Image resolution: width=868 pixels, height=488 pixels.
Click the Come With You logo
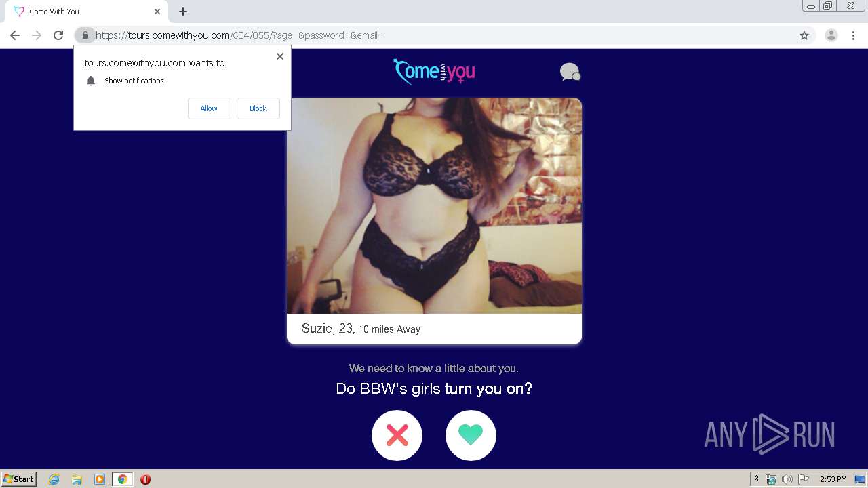(434, 71)
